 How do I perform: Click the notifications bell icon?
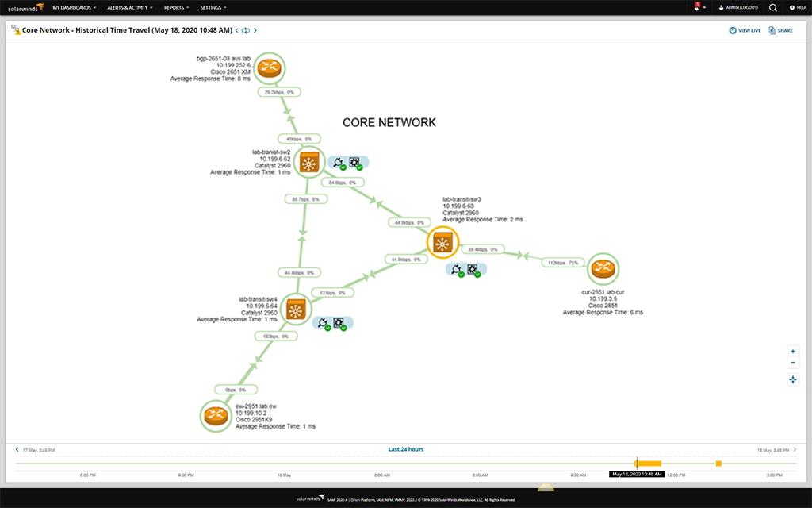[696, 7]
